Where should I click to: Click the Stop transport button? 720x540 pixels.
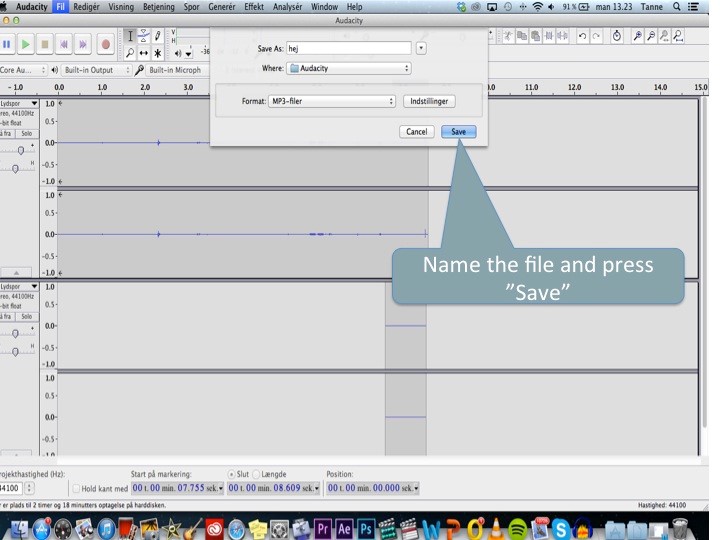[x=45, y=45]
